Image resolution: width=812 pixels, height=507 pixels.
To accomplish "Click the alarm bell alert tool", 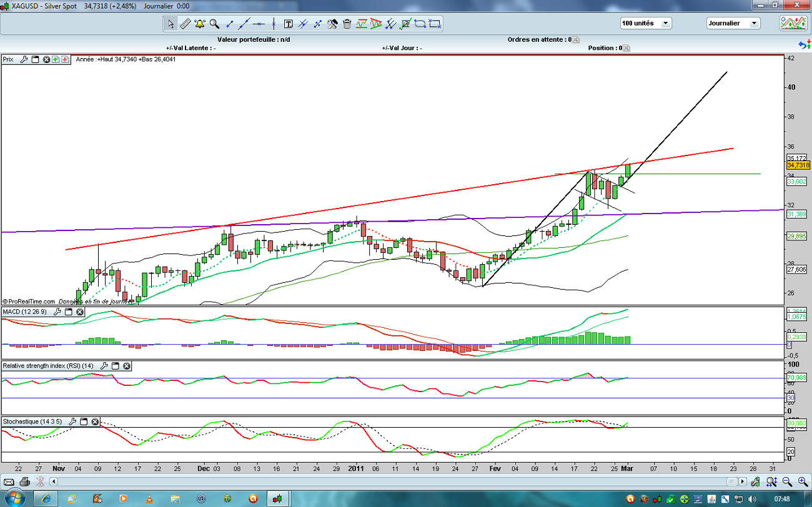I will [199, 24].
